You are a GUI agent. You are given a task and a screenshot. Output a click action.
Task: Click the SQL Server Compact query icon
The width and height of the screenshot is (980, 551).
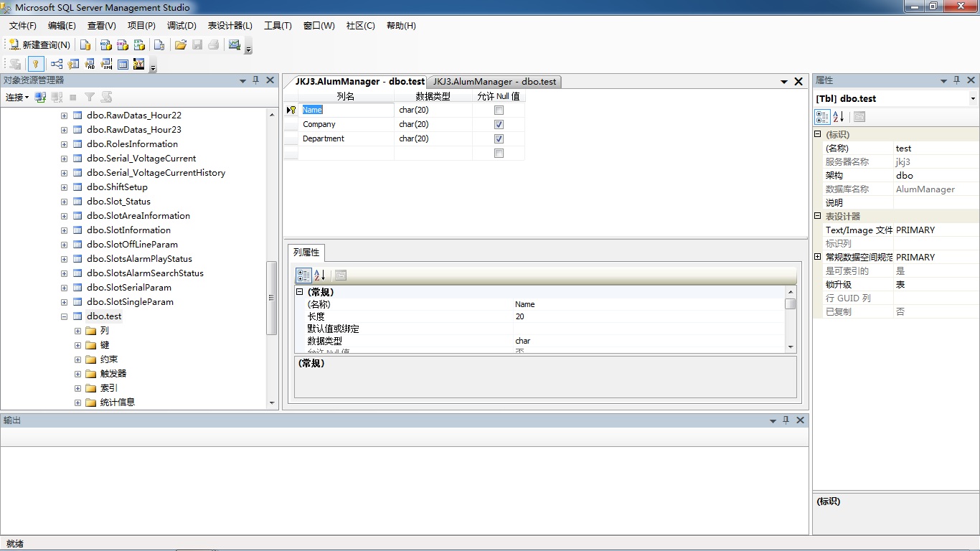click(x=159, y=44)
